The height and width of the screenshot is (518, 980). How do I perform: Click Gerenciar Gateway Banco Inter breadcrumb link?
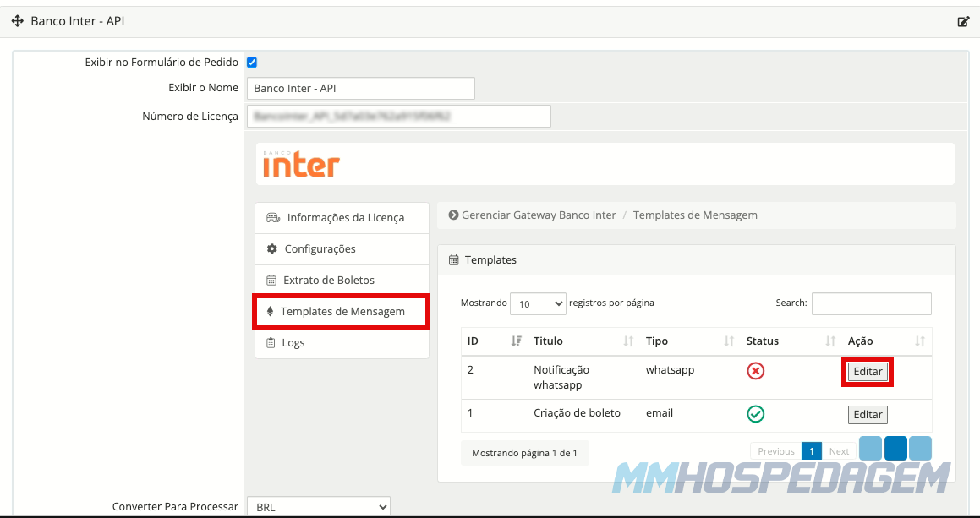coord(539,215)
